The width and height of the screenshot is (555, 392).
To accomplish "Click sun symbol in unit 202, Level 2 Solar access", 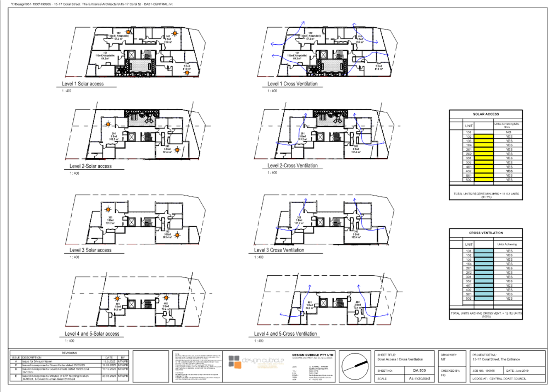I will [177, 150].
